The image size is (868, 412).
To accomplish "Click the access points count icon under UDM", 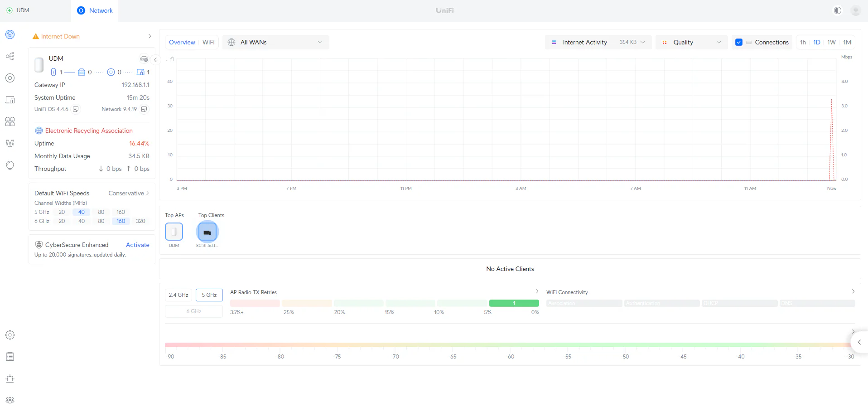I will pyautogui.click(x=111, y=72).
